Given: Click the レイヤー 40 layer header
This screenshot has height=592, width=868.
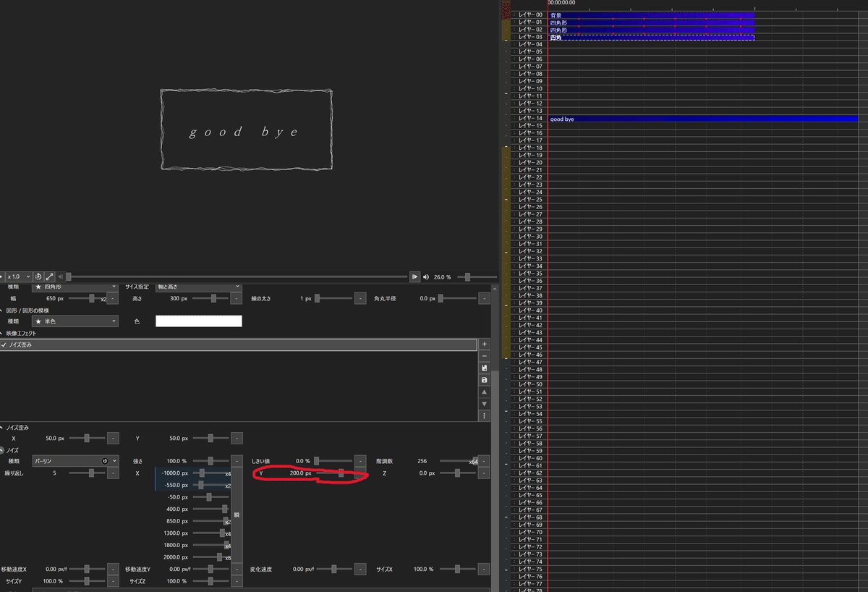Looking at the screenshot, I should click(x=530, y=310).
